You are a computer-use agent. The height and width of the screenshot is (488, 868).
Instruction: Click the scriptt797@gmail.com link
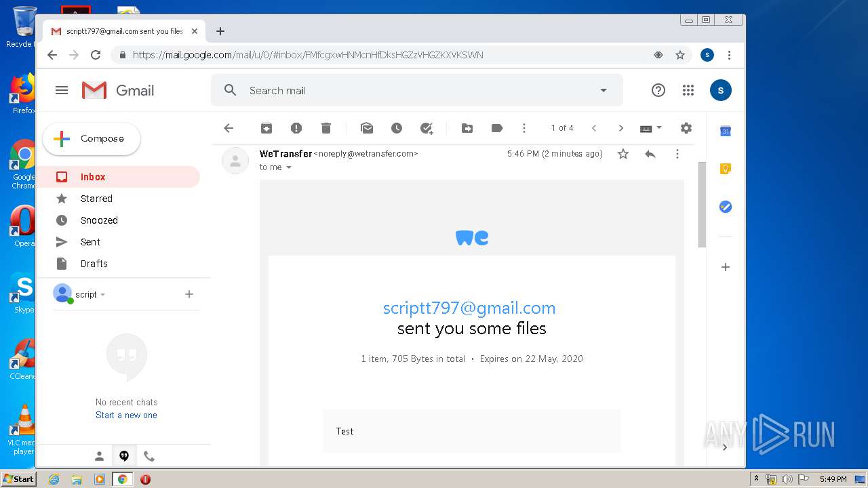tap(469, 308)
